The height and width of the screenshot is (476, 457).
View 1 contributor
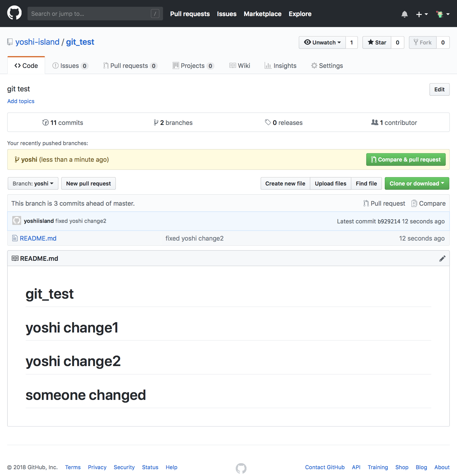394,123
